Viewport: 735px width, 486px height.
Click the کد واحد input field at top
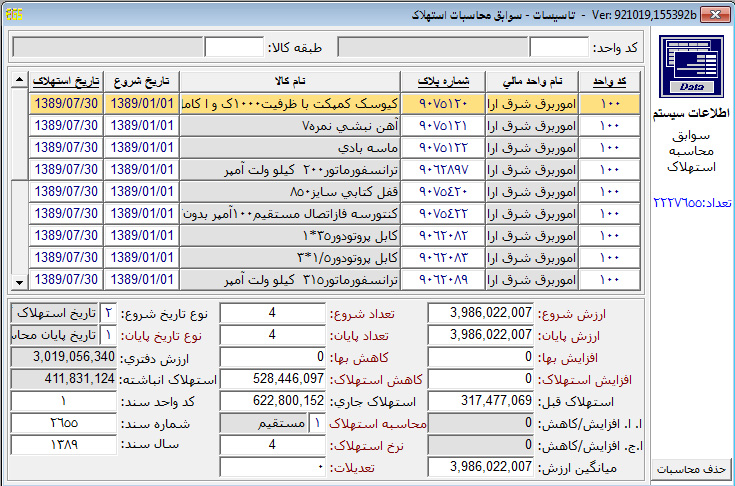[x=559, y=47]
